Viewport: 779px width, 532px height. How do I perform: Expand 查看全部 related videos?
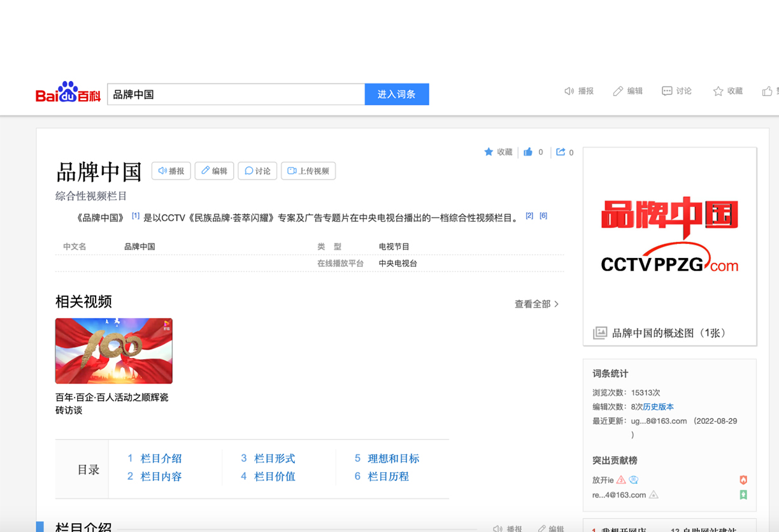[536, 304]
